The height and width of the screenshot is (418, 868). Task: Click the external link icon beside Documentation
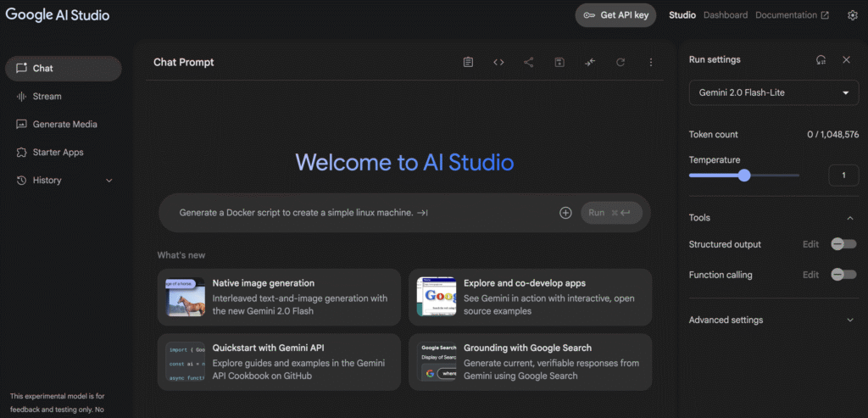825,15
